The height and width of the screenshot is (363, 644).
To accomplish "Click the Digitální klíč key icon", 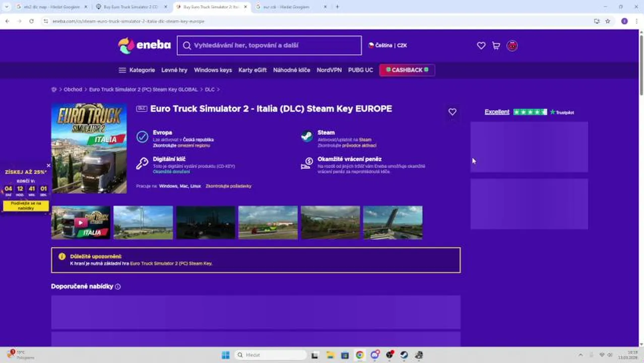I will [x=142, y=163].
